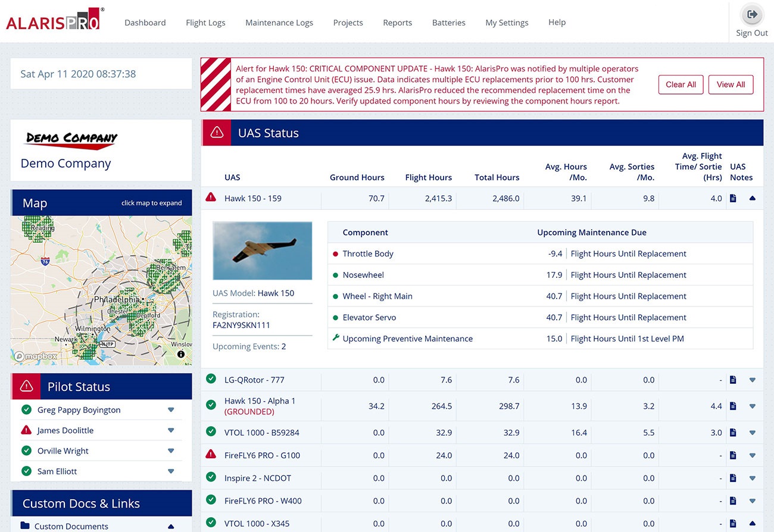774x532 pixels.
Task: Click the map attribution info icon
Action: [x=182, y=354]
